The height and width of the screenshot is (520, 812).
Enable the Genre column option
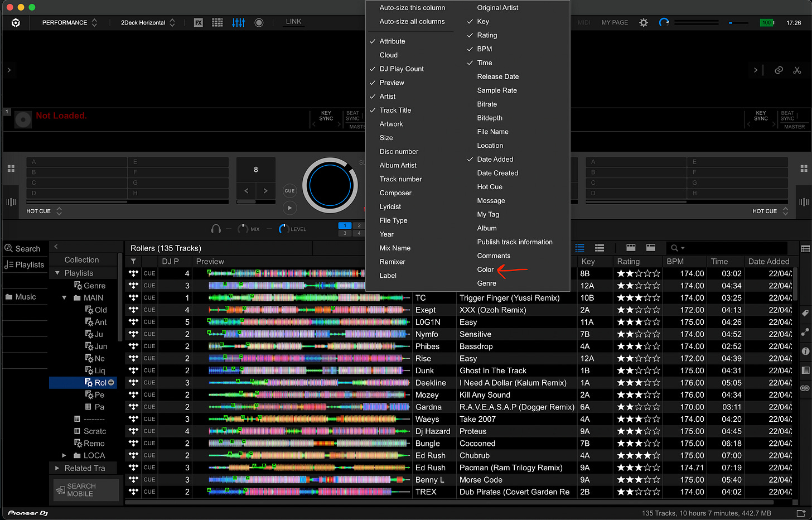click(486, 283)
